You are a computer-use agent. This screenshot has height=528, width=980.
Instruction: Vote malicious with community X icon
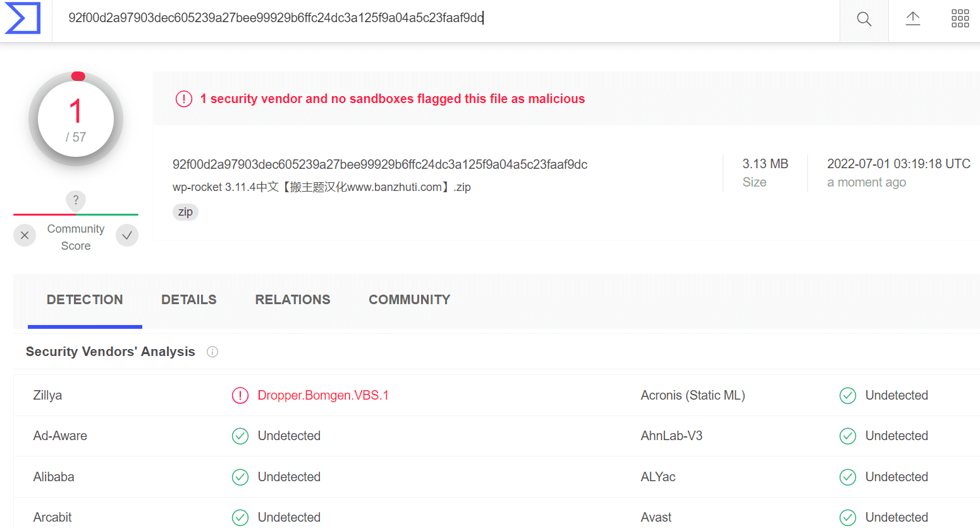[x=25, y=235]
